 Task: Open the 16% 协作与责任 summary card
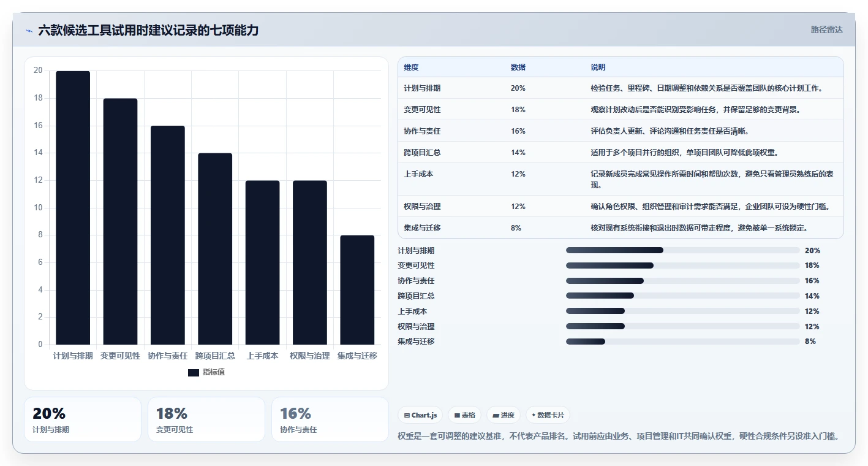330,419
